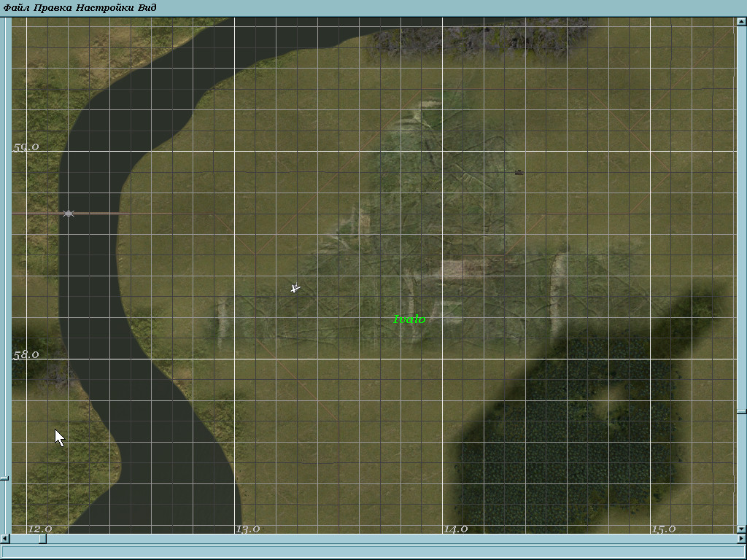Screen dimensions: 747x560
Task: Click the horizontal scrollbar right arrow
Action: 742,539
